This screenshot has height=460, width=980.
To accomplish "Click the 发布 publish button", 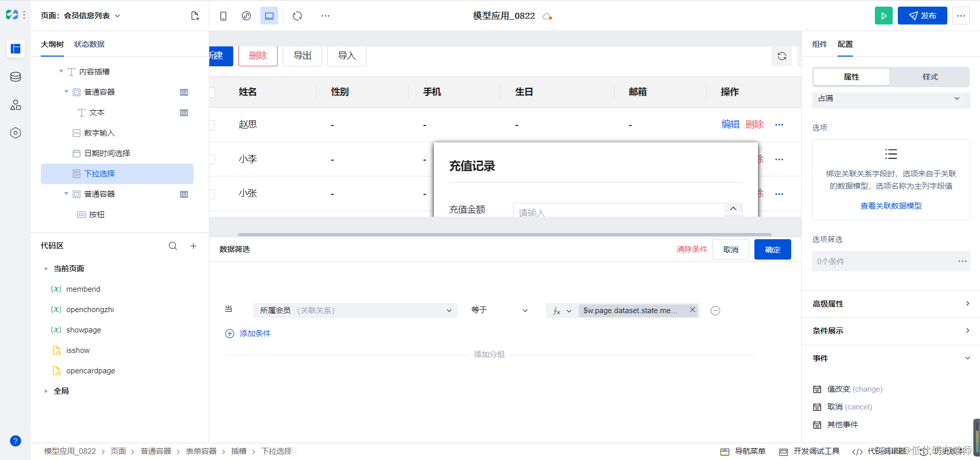I will point(922,16).
